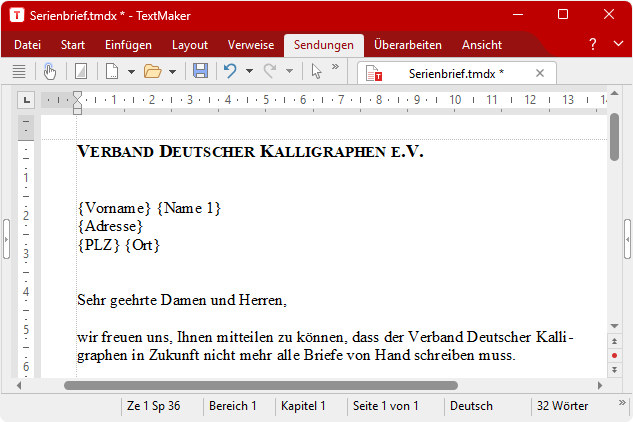
Task: Click the line 'Sehr geehrte Damen und Herren,'
Action: (182, 300)
